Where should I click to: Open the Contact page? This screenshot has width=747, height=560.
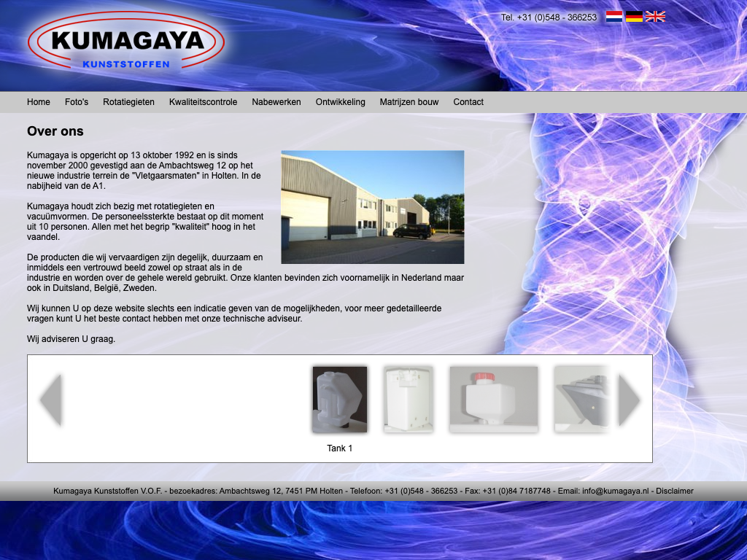click(468, 102)
